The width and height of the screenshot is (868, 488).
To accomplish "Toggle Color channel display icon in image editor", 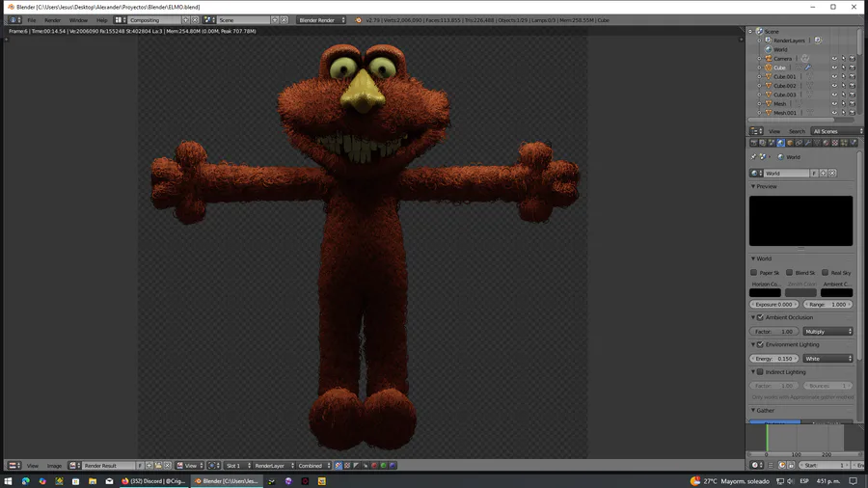I will (x=347, y=465).
